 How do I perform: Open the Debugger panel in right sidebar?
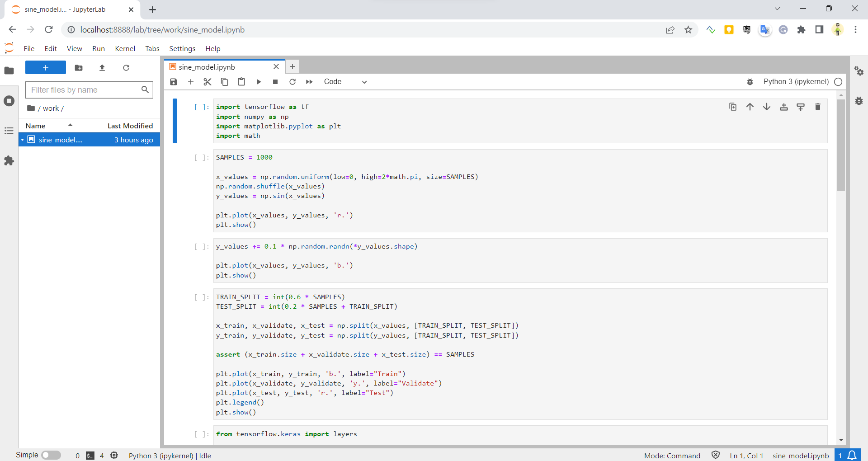coord(859,101)
